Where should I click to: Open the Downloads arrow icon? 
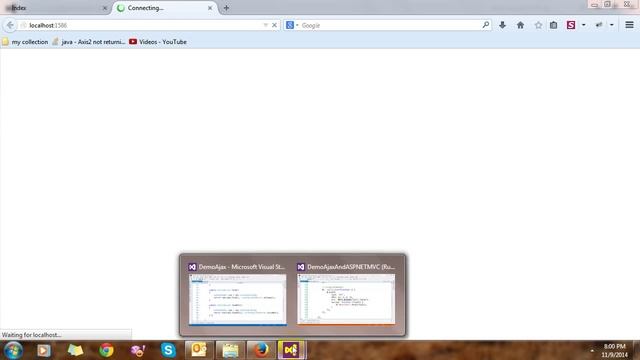coord(502,25)
